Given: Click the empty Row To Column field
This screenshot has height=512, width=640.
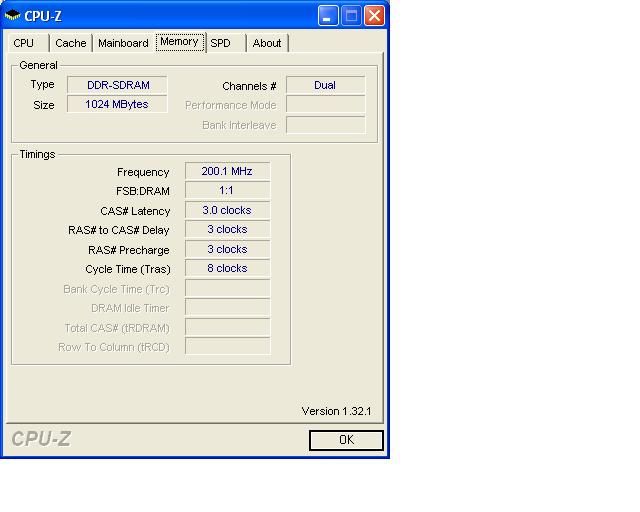Looking at the screenshot, I should [227, 346].
